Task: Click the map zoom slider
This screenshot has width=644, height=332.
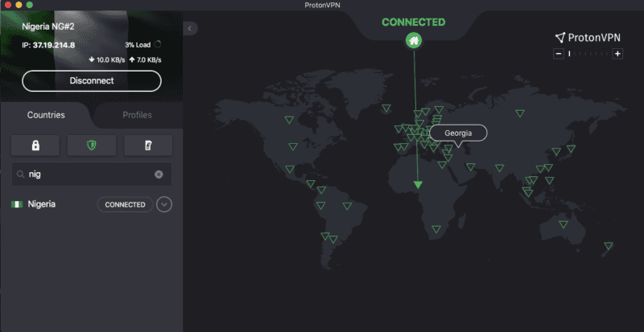Action: coord(588,53)
